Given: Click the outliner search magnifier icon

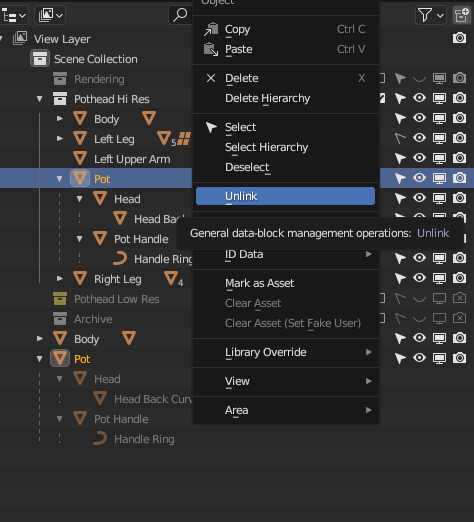Looking at the screenshot, I should coord(180,15).
